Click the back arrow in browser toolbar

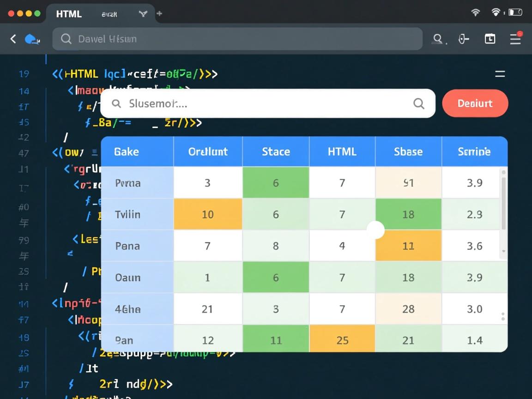point(13,39)
